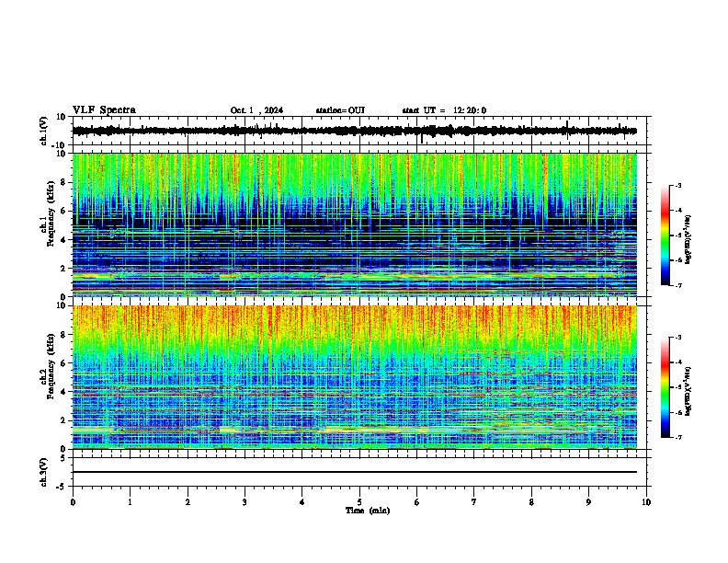Click the time axis tick label "4"

pos(302,502)
